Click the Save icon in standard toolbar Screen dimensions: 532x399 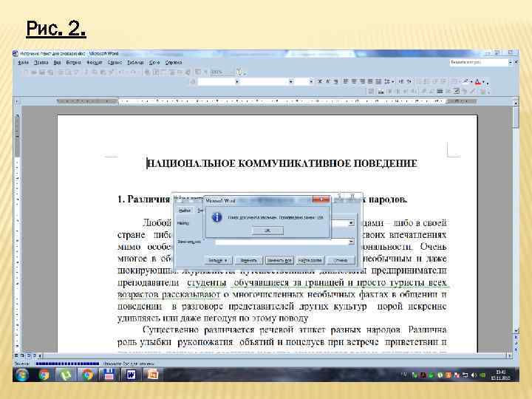coord(42,72)
